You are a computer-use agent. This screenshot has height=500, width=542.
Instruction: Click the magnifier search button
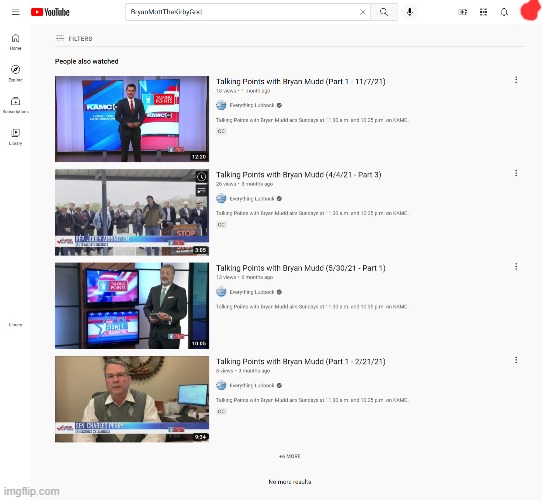click(x=384, y=12)
